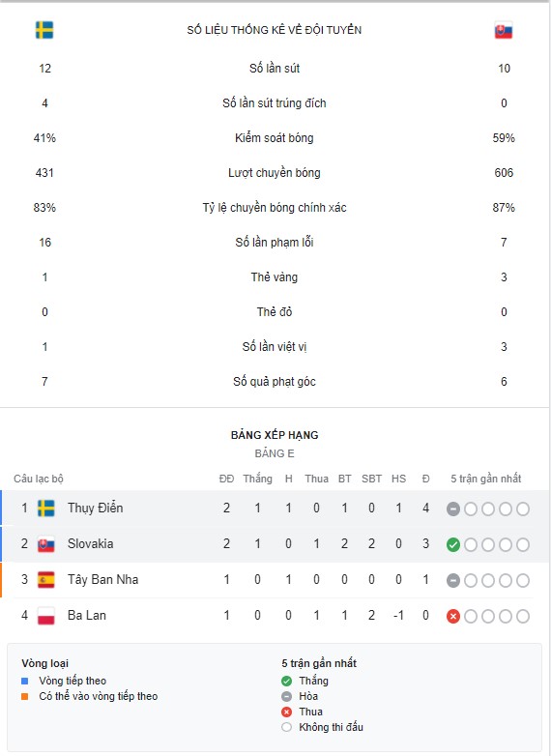
Task: Open Slovakia team name link
Action: point(91,544)
